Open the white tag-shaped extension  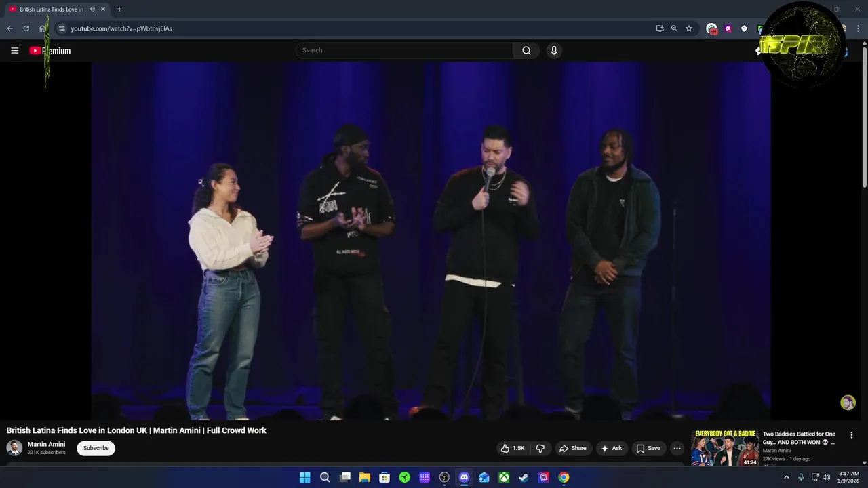coord(744,28)
